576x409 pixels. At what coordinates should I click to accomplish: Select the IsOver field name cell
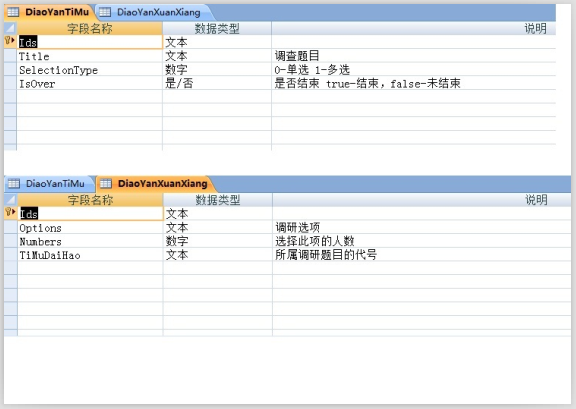click(90, 83)
